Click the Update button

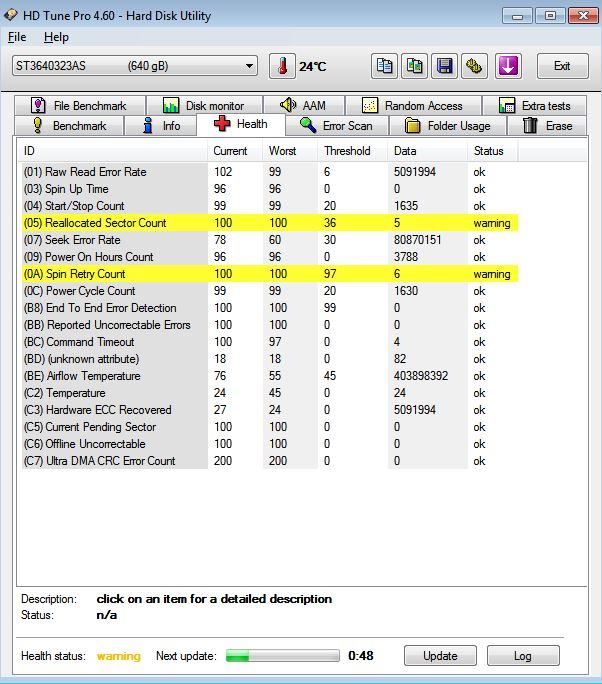point(440,656)
